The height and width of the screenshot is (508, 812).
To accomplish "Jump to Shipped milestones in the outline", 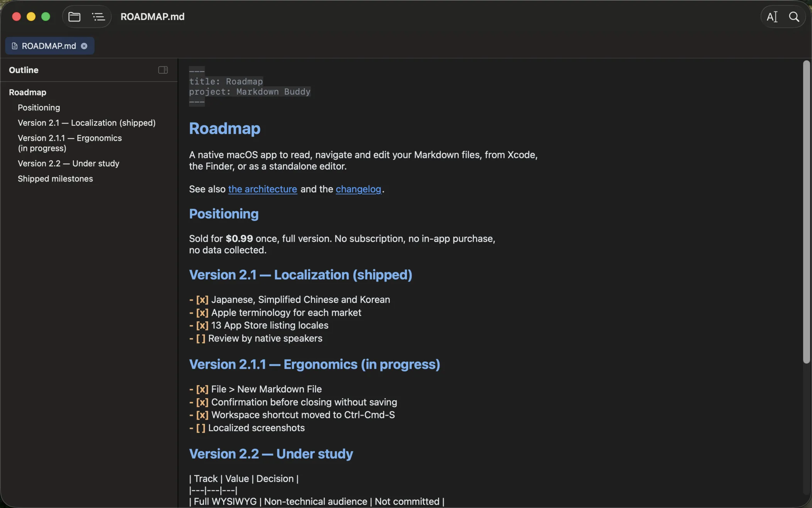I will tap(55, 178).
